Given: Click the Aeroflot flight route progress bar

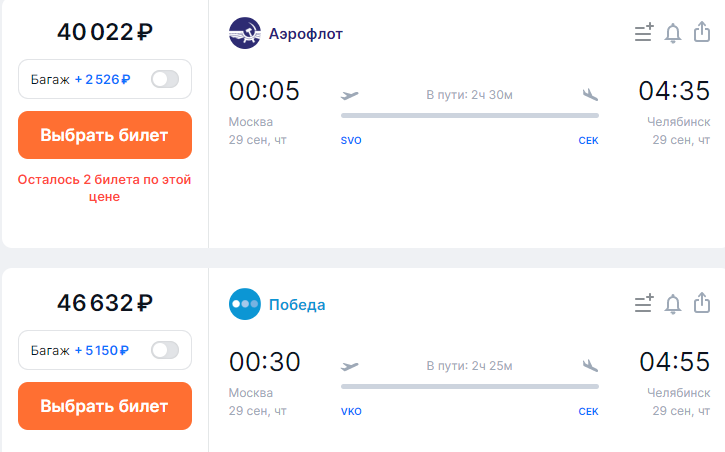Looking at the screenshot, I should tap(470, 116).
